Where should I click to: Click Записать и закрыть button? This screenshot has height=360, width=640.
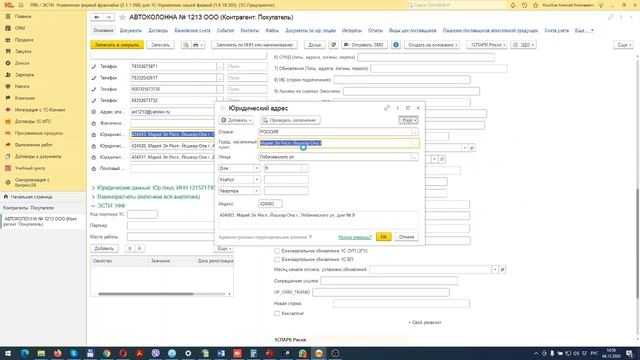(117, 45)
